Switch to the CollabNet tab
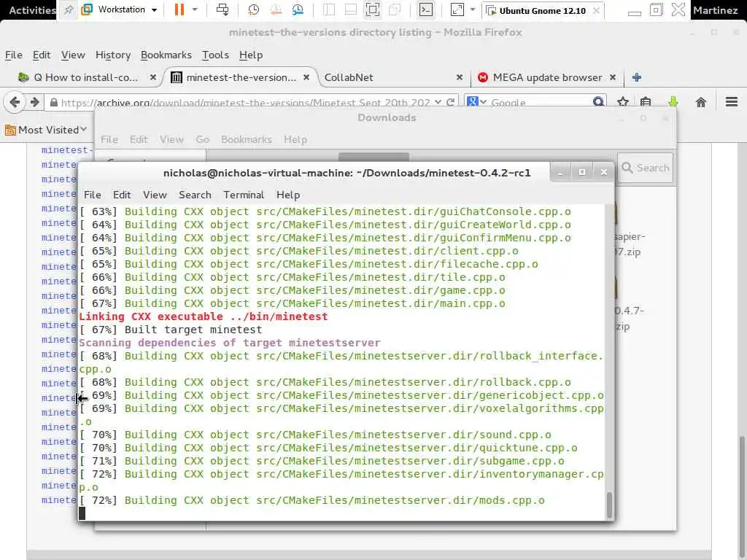 [391, 77]
